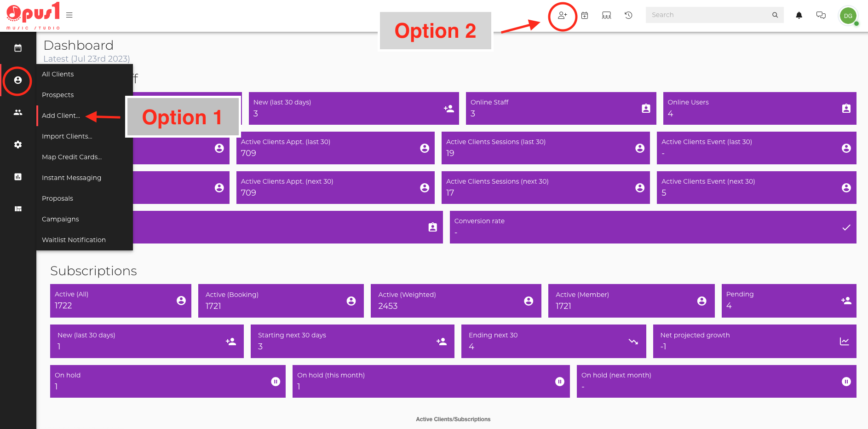The image size is (868, 429).
Task: Open Active Clients Sessions (last 30) tile
Action: pos(546,148)
